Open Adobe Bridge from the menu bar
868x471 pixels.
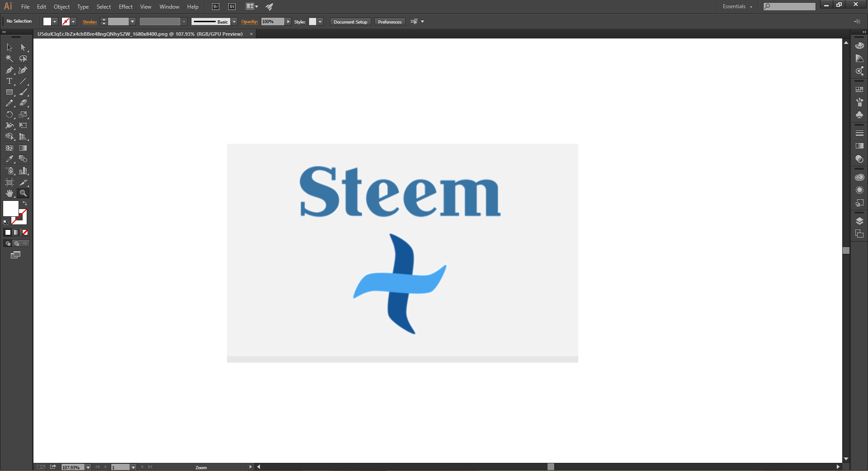tap(216, 7)
